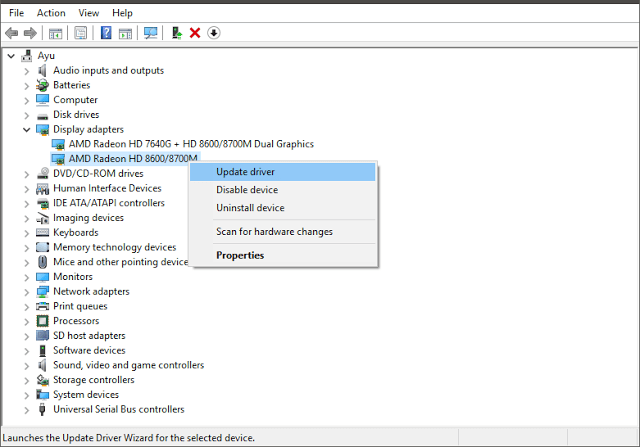The width and height of the screenshot is (640, 447).
Task: Expand IDE ATA/ATAPI controllers chevron
Action: 27,204
